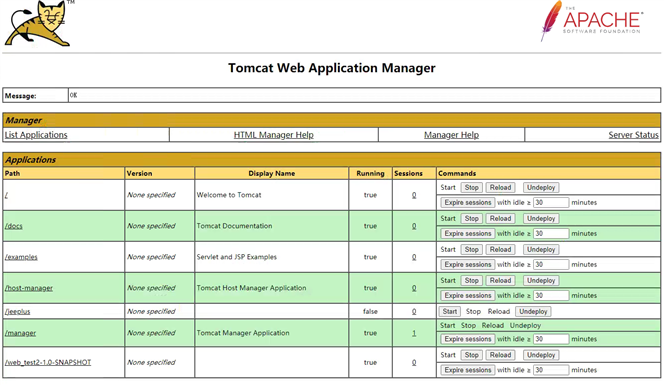Expire sessions for the /manager app

(x=468, y=339)
